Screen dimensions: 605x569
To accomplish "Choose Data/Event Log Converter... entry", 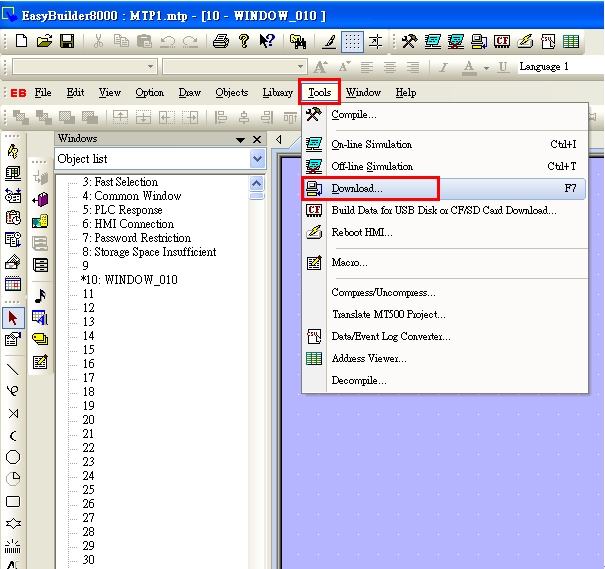I will [x=445, y=337].
